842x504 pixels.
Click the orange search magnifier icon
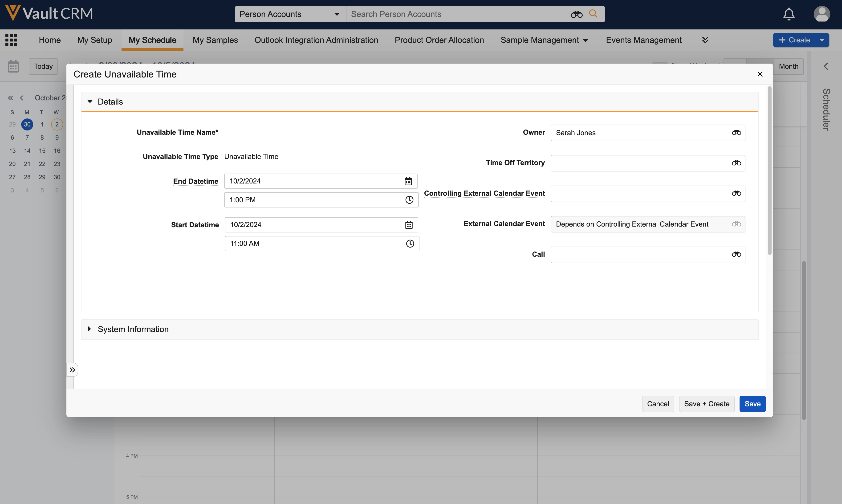pos(593,14)
